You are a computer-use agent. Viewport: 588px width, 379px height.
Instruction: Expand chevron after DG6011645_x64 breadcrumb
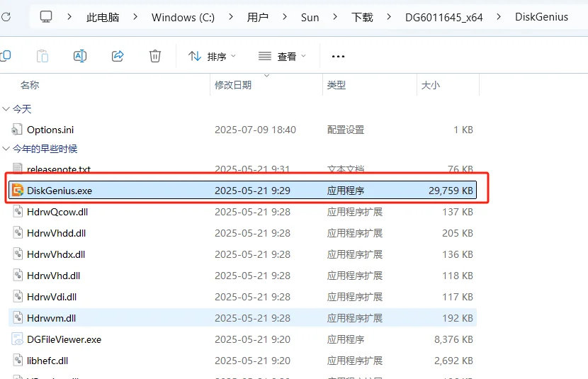click(498, 17)
